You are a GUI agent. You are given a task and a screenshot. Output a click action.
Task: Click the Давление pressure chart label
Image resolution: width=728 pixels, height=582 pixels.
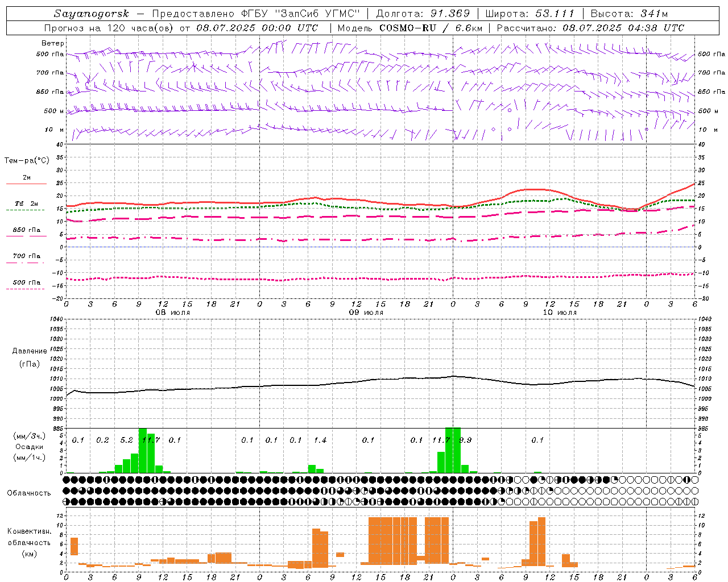[x=30, y=351]
